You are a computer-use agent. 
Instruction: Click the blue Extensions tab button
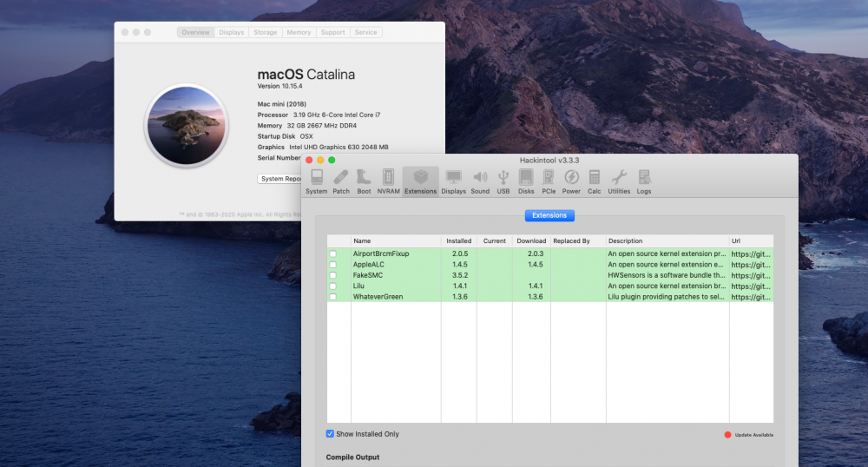(x=549, y=215)
